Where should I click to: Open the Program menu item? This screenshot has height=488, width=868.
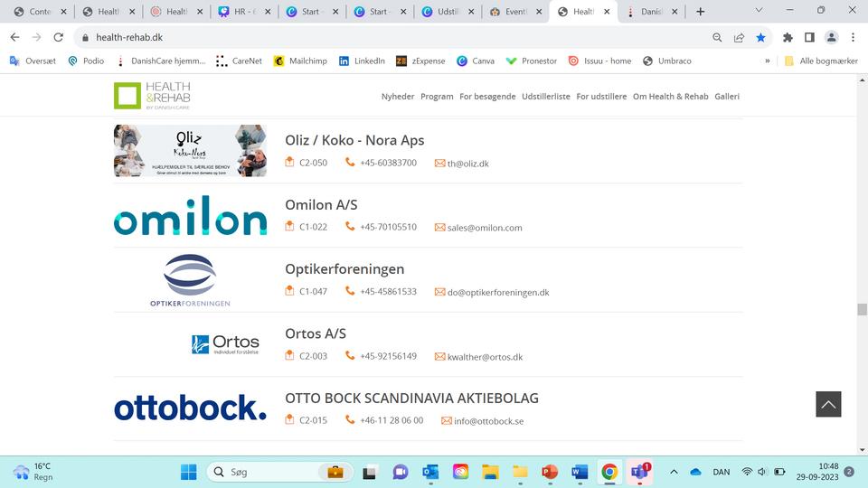pos(437,97)
